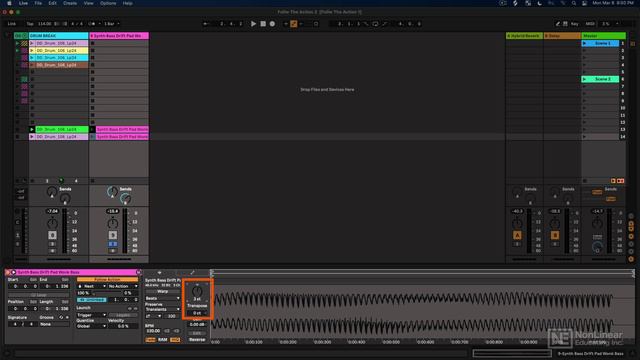Image resolution: width=640 pixels, height=360 pixels.
Task: Open the Options menu
Action: (108, 3)
